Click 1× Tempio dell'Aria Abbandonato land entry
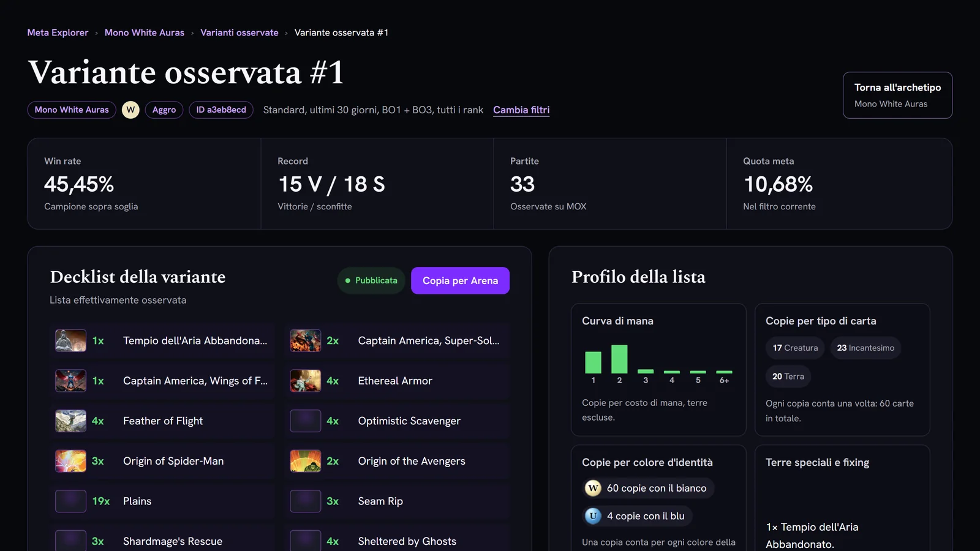Viewport: 980px width, 551px height. click(812, 535)
